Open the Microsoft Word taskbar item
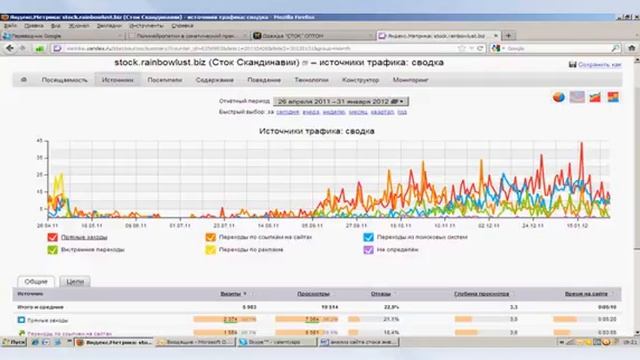Viewport: 640px width, 360px height. [x=358, y=342]
